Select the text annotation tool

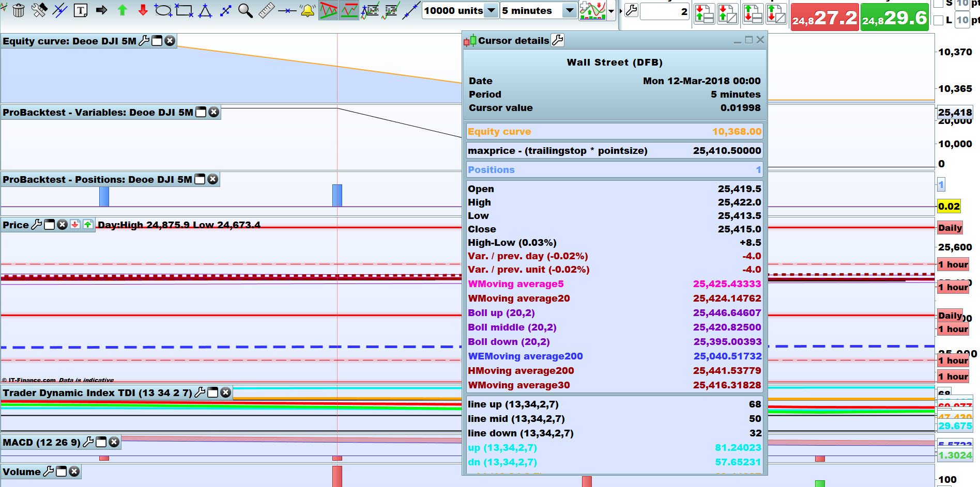pyautogui.click(x=81, y=10)
